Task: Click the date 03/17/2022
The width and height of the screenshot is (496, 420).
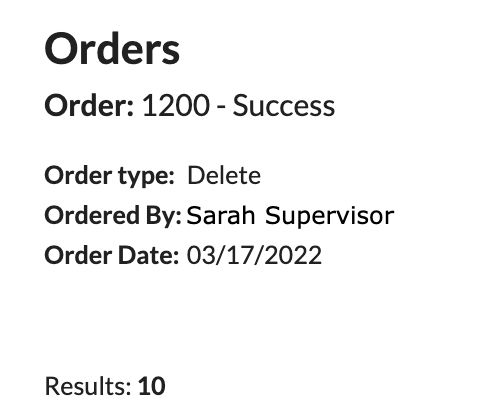Action: [x=254, y=255]
